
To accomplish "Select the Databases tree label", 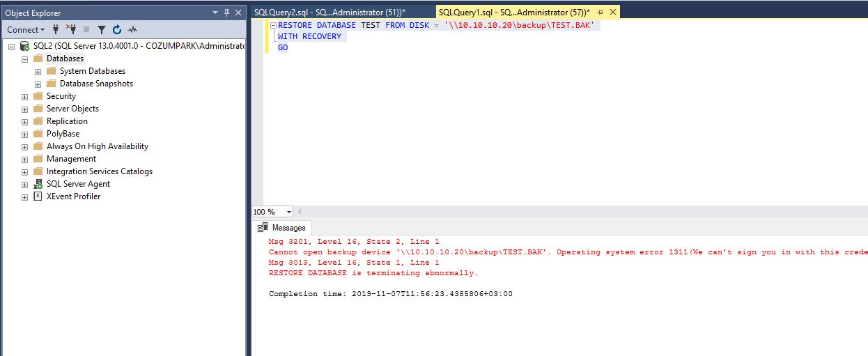I will coord(65,59).
